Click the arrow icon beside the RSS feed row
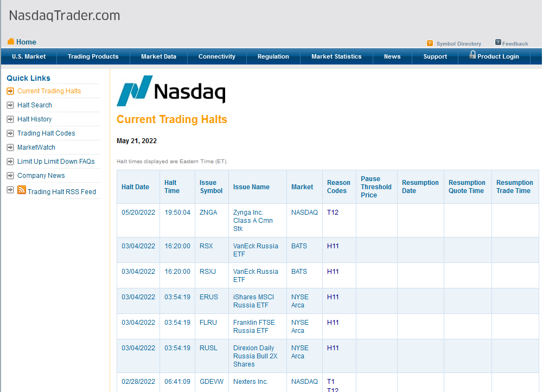Viewport: 543px width, 392px height. tap(10, 190)
